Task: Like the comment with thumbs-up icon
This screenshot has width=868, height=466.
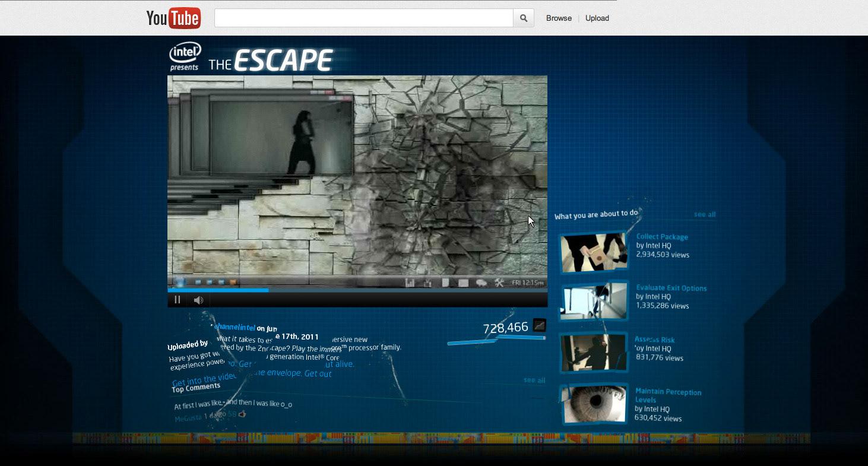Action: [x=242, y=414]
